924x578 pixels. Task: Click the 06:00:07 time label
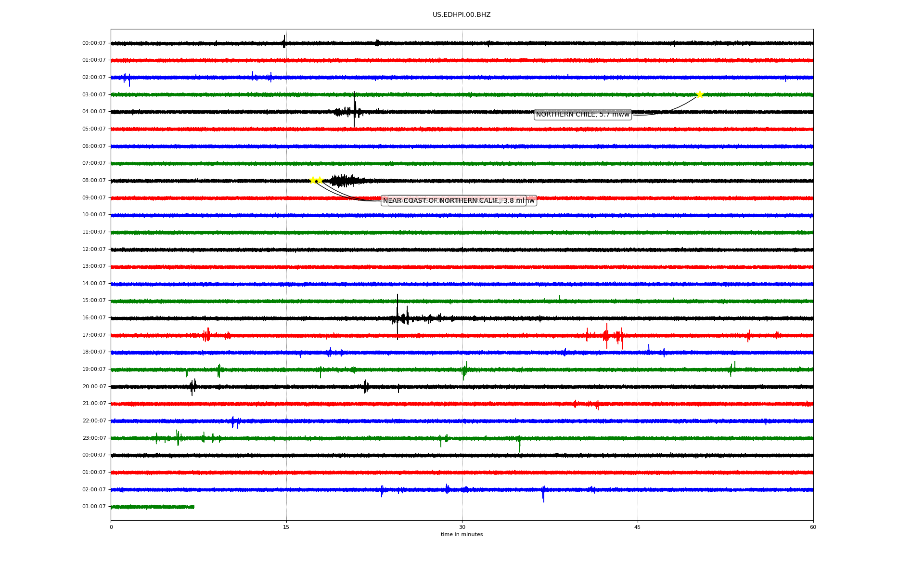pyautogui.click(x=94, y=146)
